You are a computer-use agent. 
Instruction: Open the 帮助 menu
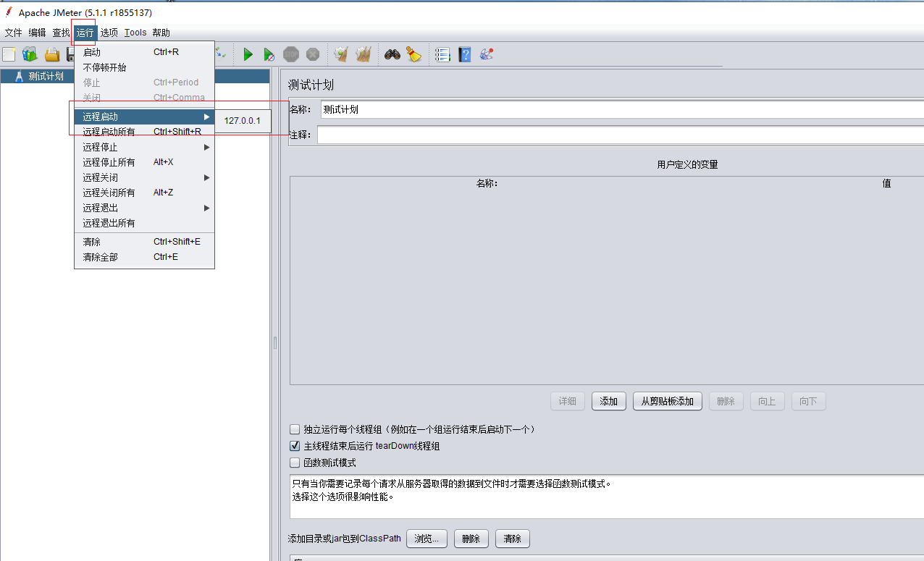[161, 33]
